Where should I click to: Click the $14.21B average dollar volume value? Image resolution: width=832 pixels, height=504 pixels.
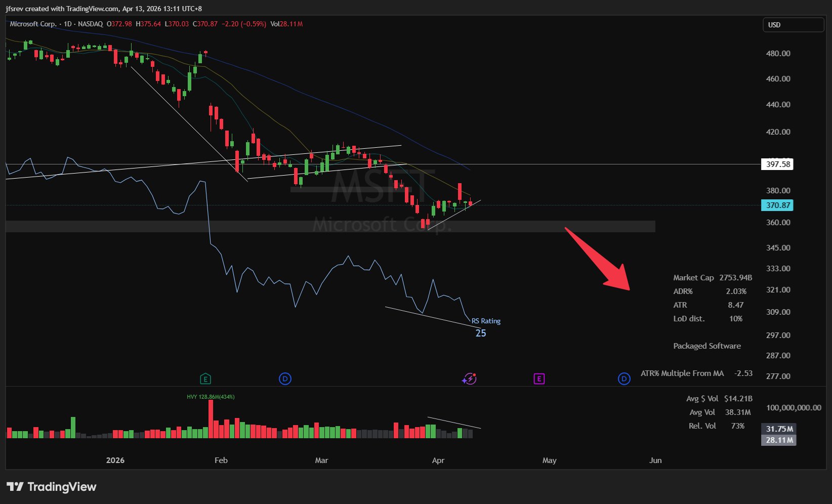738,398
